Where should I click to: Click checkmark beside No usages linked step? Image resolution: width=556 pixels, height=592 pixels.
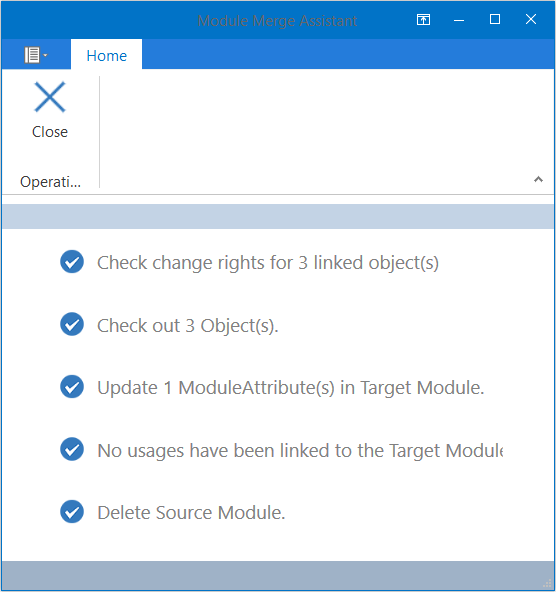pos(72,449)
